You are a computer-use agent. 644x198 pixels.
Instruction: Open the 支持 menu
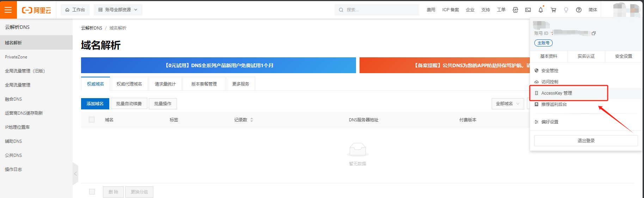(485, 10)
